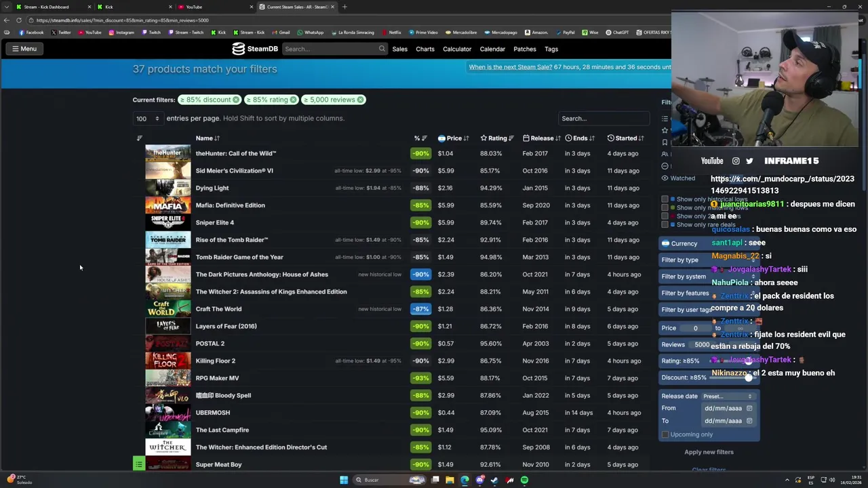
Task: Go to Sales in the top navigation
Action: click(399, 49)
